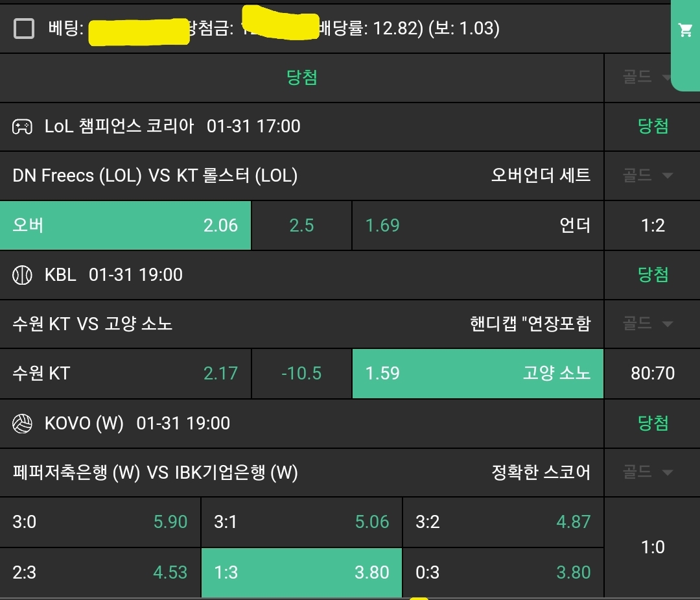Open the shopping cart icon
Screen dimensions: 700x600
point(685,30)
